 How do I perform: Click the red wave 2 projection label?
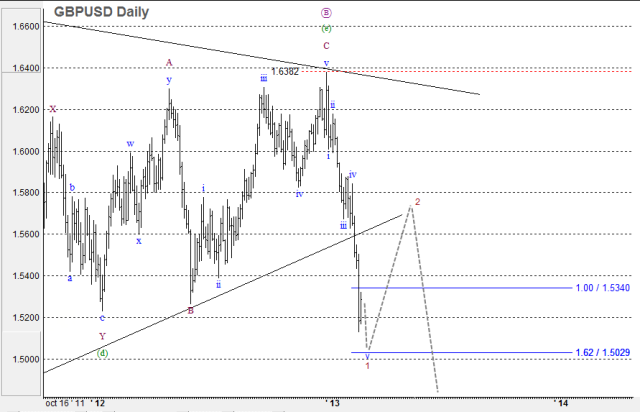coord(417,201)
